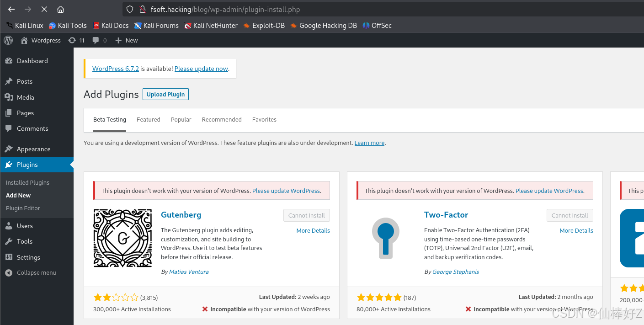Viewport: 644px width, 325px height.
Task: Click the WordPress logo in admin bar
Action: tap(8, 40)
